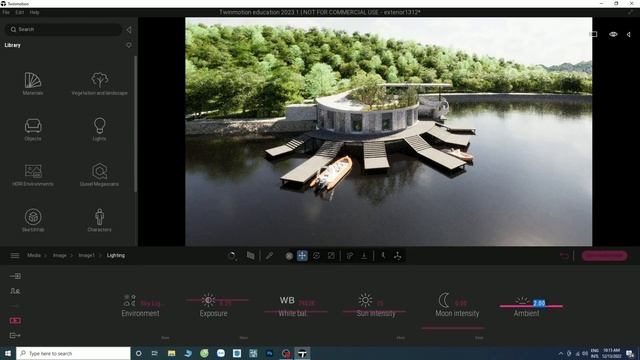640x360 pixels.
Task: Select the magnifier search tool in toolbar
Action: [x=232, y=256]
